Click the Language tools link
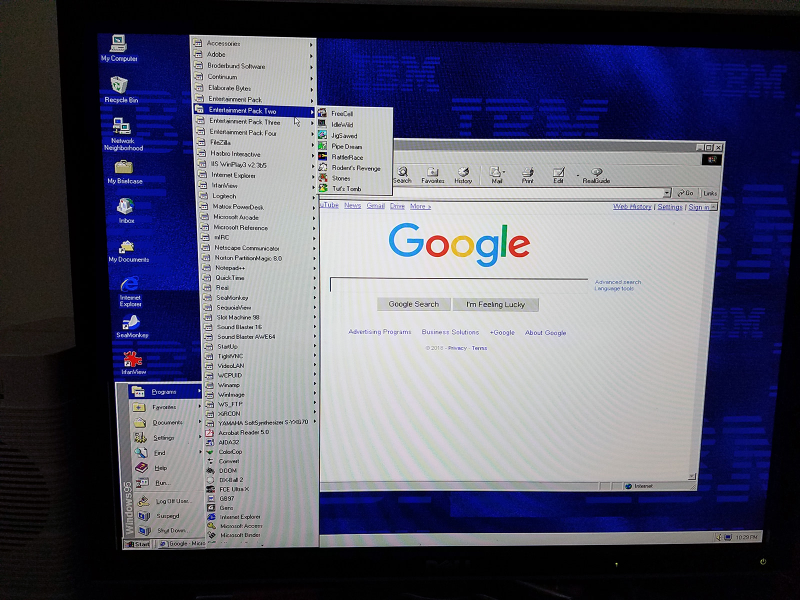This screenshot has height=600, width=800. 614,288
